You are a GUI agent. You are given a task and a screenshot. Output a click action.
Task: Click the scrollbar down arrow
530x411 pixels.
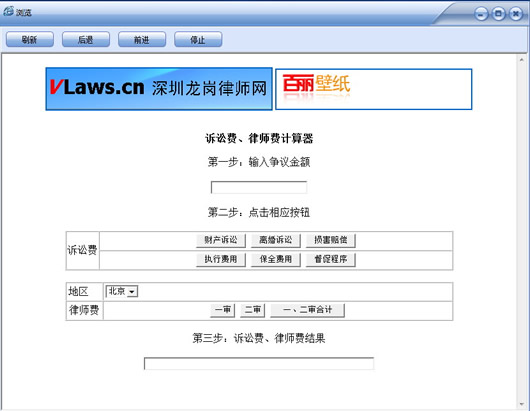[x=522, y=404]
